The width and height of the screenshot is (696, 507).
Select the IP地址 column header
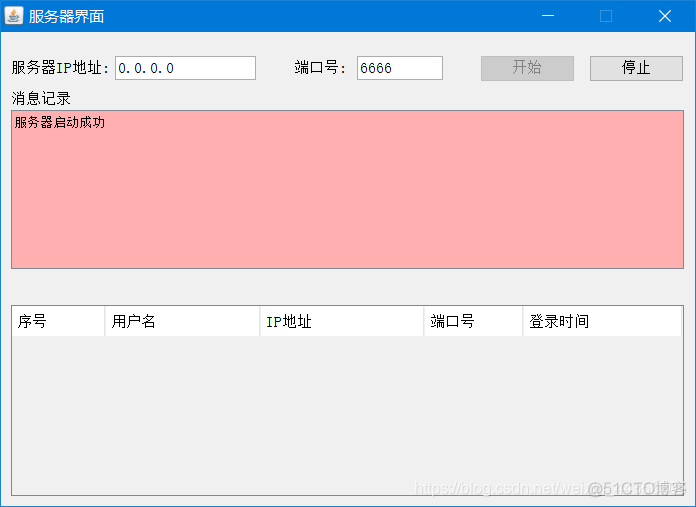[341, 321]
